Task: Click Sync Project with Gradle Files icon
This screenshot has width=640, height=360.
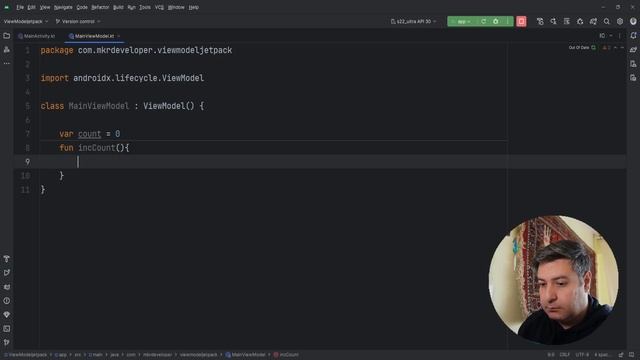Action: coord(593,21)
